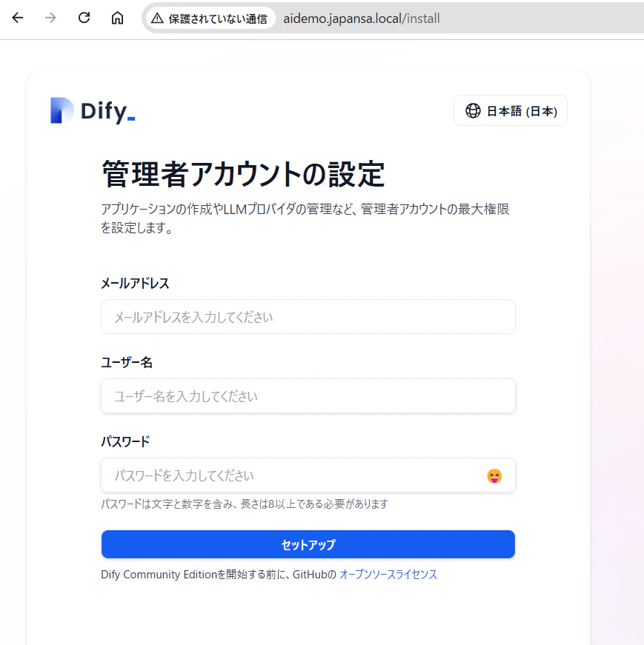The width and height of the screenshot is (644, 645).
Task: Reload the page with the refresh icon
Action: pyautogui.click(x=84, y=18)
